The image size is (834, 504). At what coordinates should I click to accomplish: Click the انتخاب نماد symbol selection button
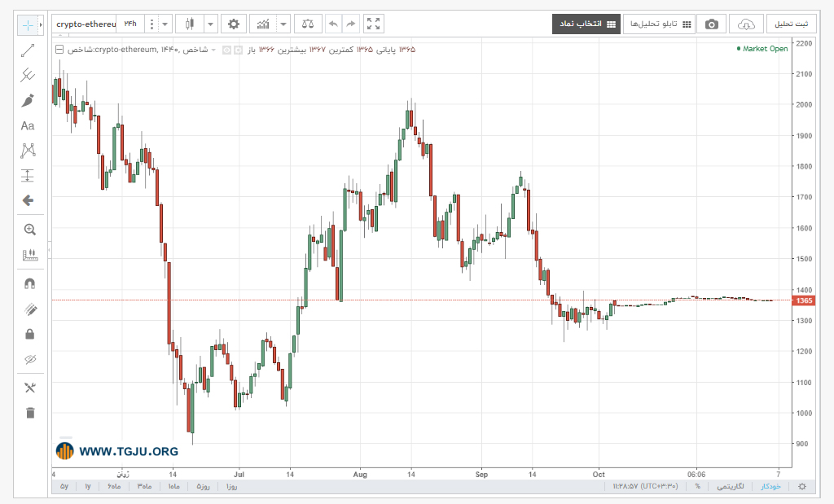pyautogui.click(x=586, y=24)
